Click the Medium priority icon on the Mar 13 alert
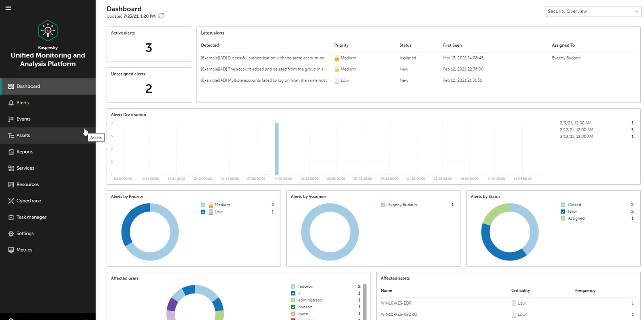This screenshot has width=644, height=320. coord(337,58)
